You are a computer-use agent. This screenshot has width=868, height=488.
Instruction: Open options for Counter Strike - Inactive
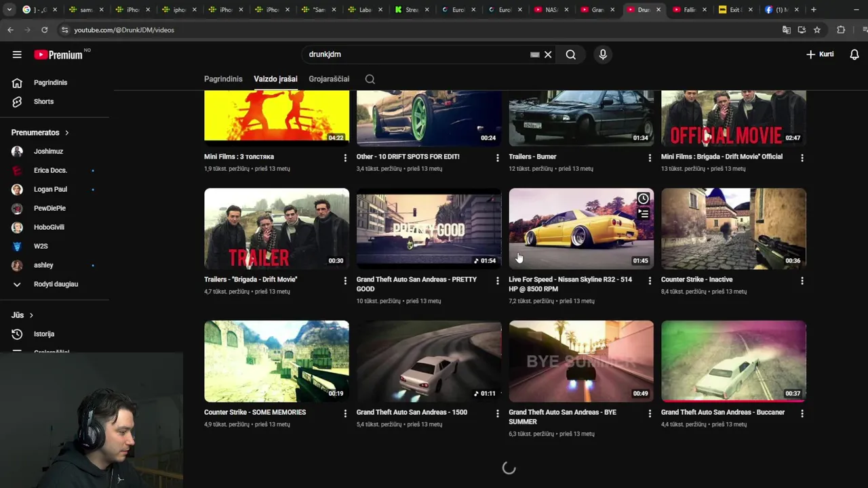click(x=802, y=281)
